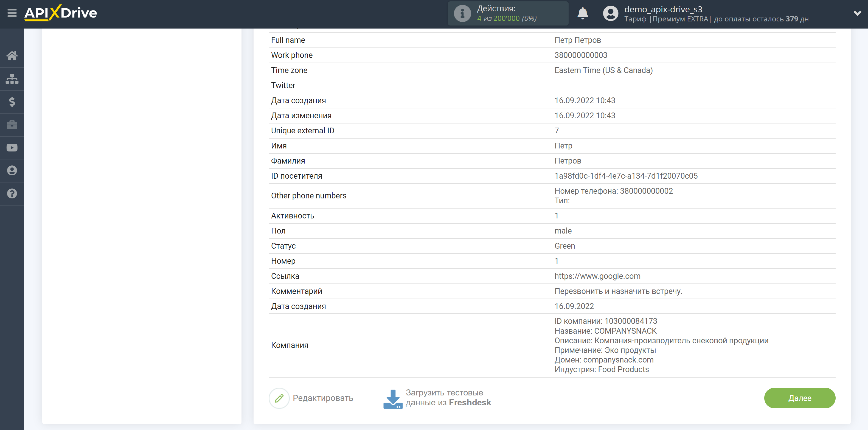This screenshot has height=430, width=868.
Task: Click Индустрия: Food Products text
Action: pyautogui.click(x=602, y=369)
